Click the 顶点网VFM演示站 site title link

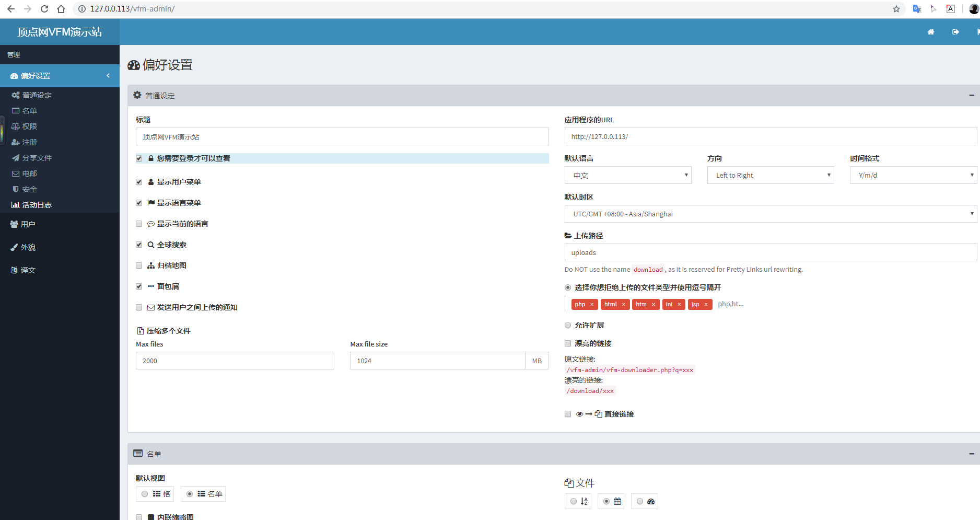click(60, 32)
